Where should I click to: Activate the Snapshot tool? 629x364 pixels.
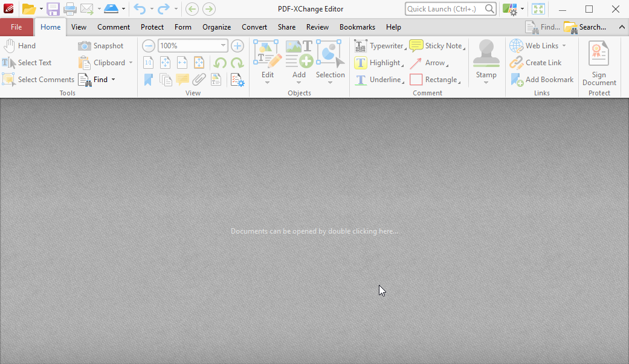click(101, 46)
